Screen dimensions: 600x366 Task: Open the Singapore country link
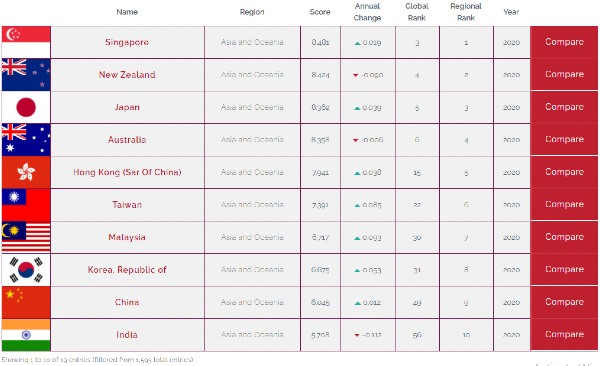tap(127, 42)
